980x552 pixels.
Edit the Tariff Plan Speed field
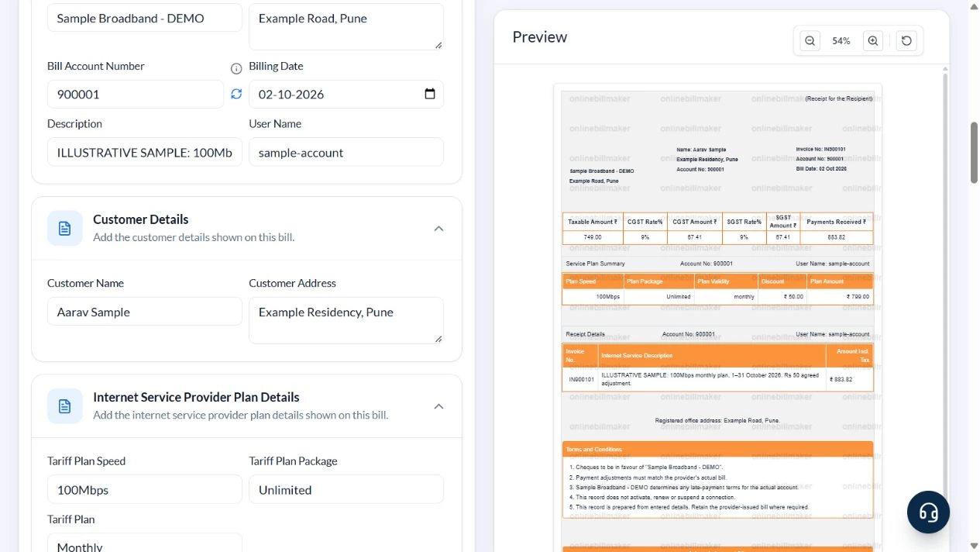click(x=145, y=489)
